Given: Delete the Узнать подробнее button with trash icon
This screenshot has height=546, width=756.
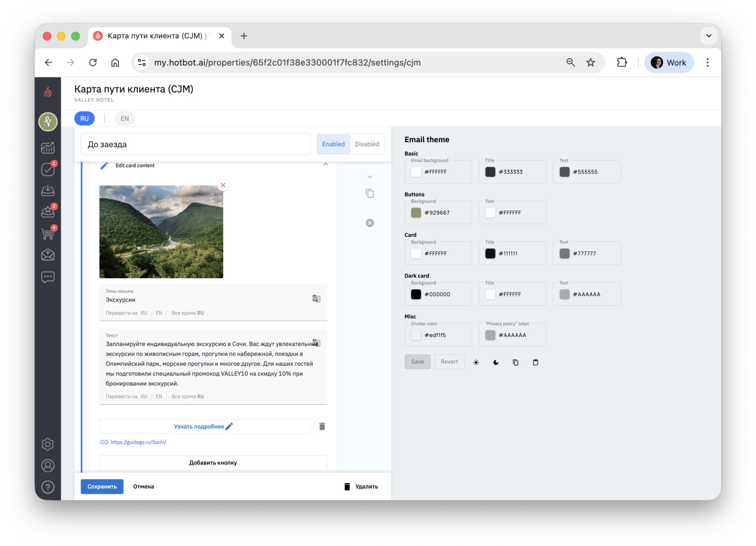Looking at the screenshot, I should click(322, 426).
